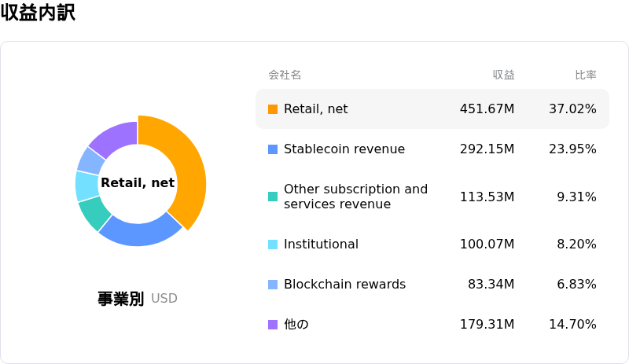Click 'Other subscription and services revenue' label
Image resolution: width=629 pixels, height=364 pixels.
356,197
